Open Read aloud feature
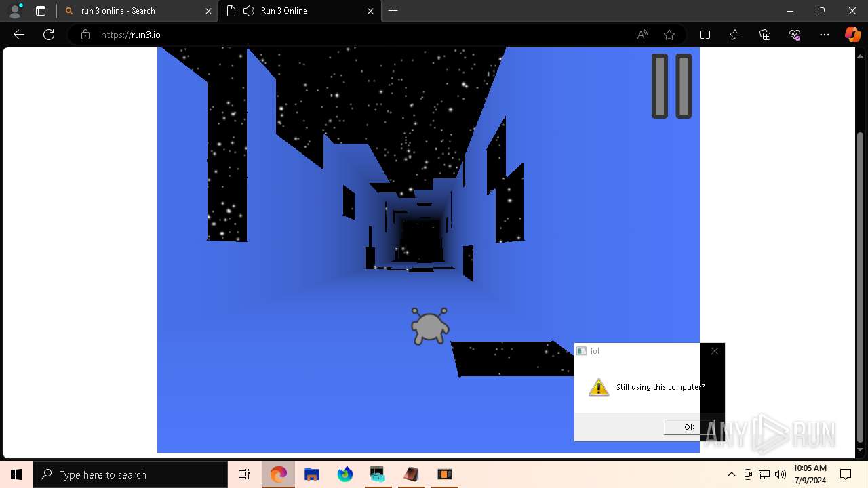This screenshot has height=488, width=868. (642, 35)
